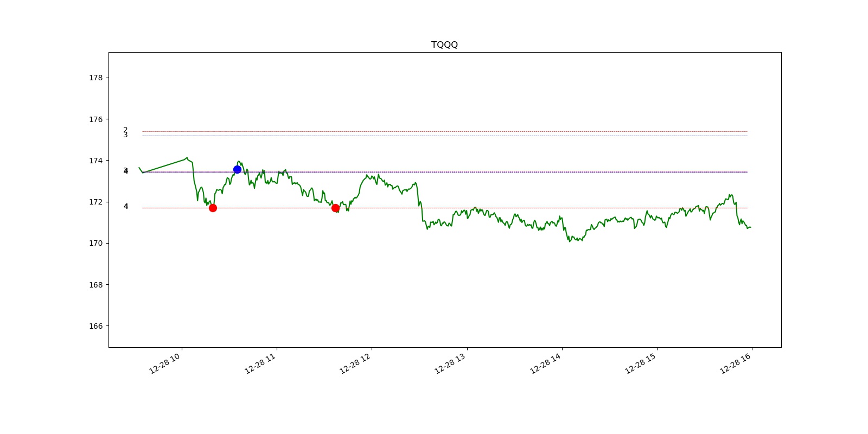Select the first red marker after 10:00

(x=213, y=208)
